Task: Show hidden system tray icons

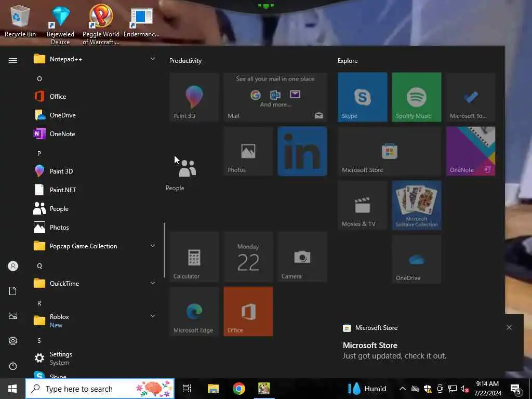Action: point(403,389)
